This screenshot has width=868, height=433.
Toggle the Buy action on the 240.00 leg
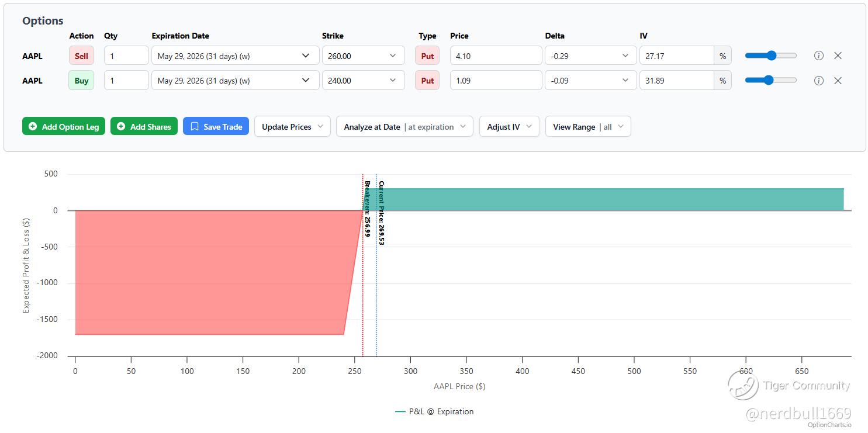click(x=81, y=81)
